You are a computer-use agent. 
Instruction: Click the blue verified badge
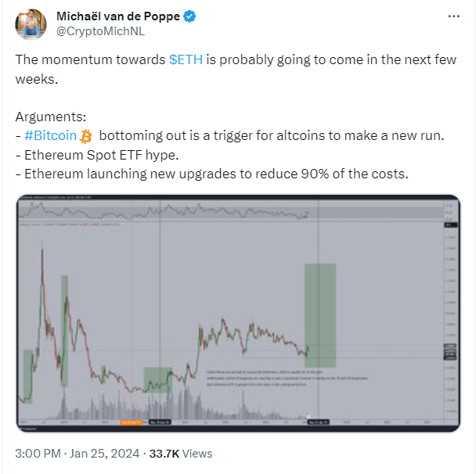[189, 16]
